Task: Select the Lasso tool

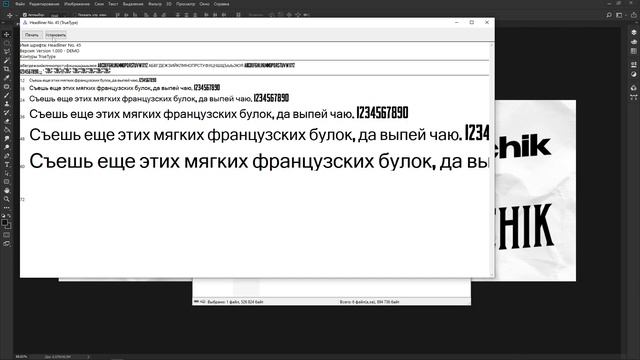Action: (7, 52)
